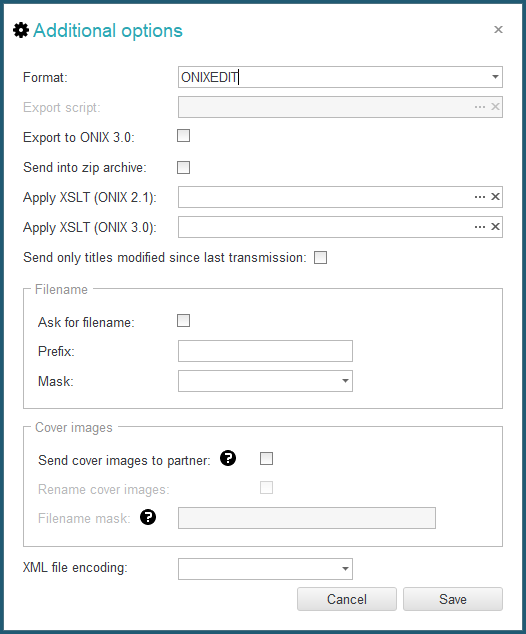Screen dimensions: 526x634
Task: Click the Save button
Action: coord(453,599)
